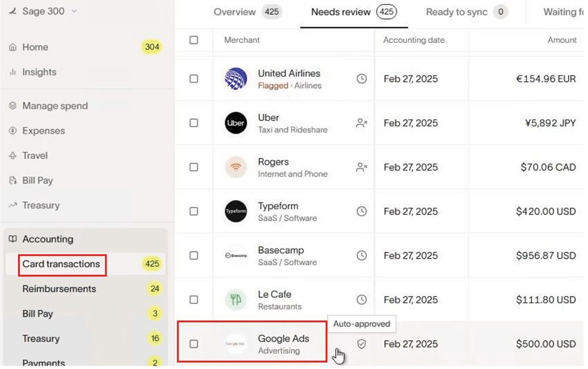Click the clock status icon for United Airlines

[362, 79]
